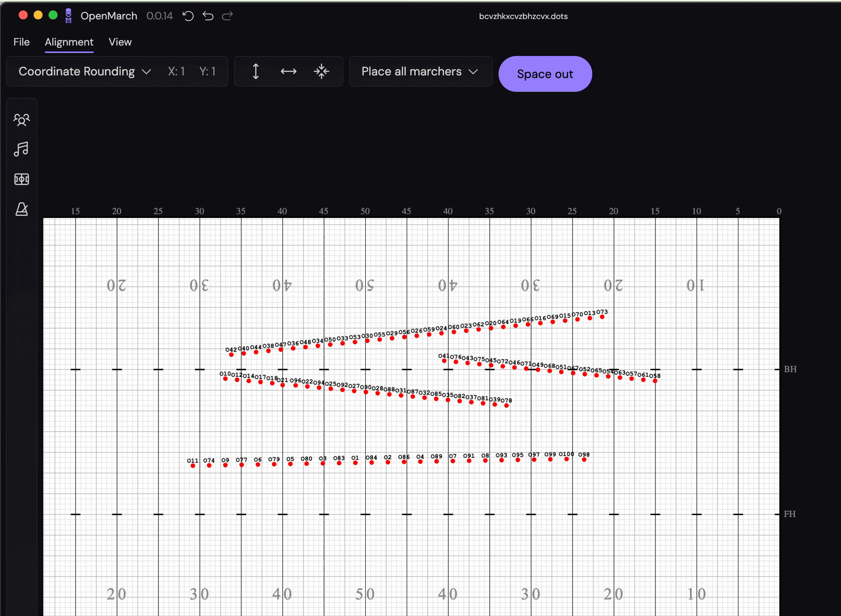
Task: Click the undo arrow in the title bar
Action: pos(208,16)
